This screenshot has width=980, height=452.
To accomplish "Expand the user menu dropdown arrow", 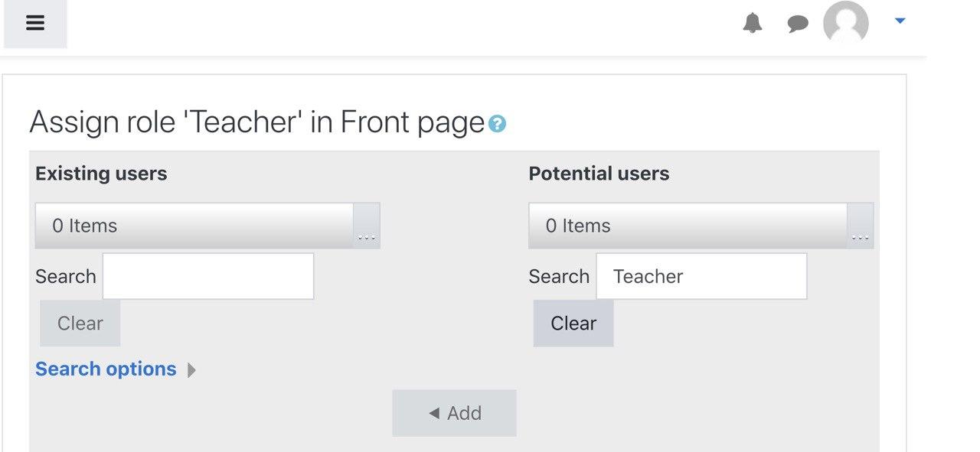I will coord(900,21).
